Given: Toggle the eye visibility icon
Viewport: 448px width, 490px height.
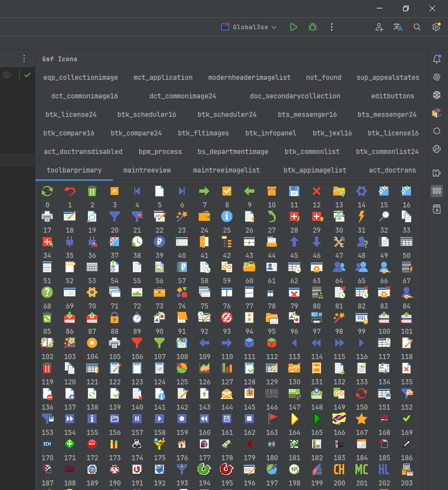Looking at the screenshot, I should click(x=7, y=75).
